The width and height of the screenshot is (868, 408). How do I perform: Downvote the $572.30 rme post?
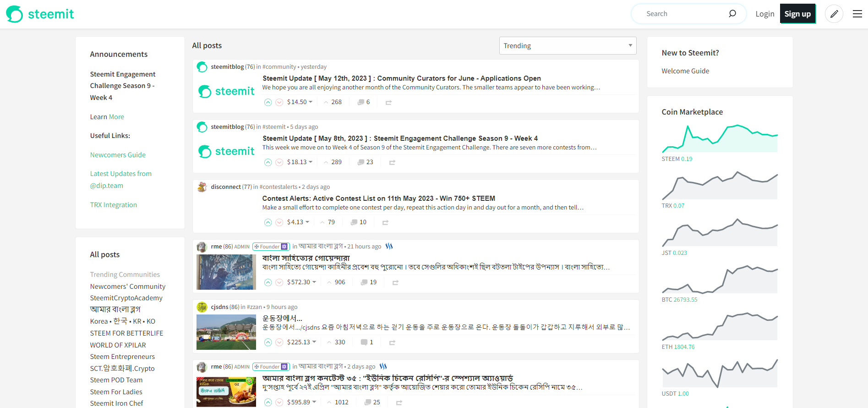[279, 282]
